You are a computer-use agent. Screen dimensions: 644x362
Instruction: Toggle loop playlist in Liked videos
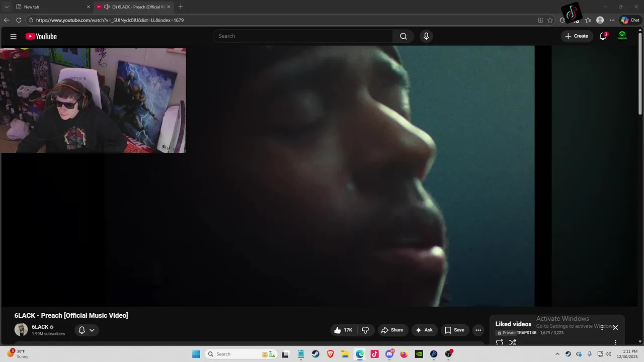click(x=500, y=342)
